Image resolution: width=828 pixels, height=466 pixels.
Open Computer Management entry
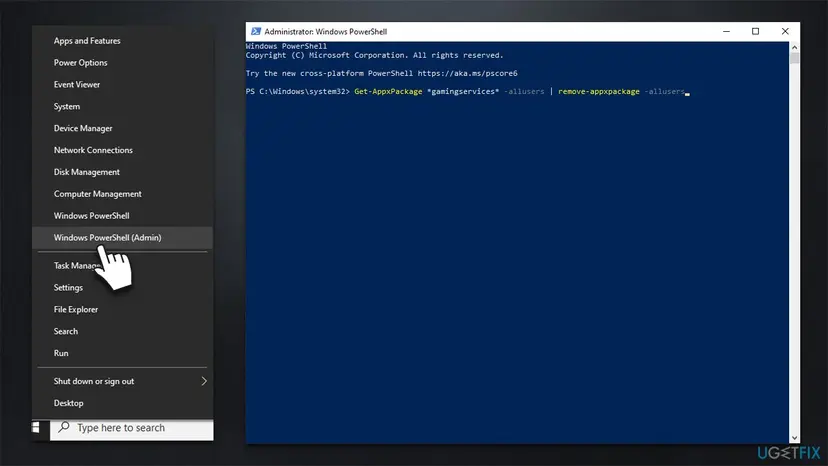[x=123, y=194]
